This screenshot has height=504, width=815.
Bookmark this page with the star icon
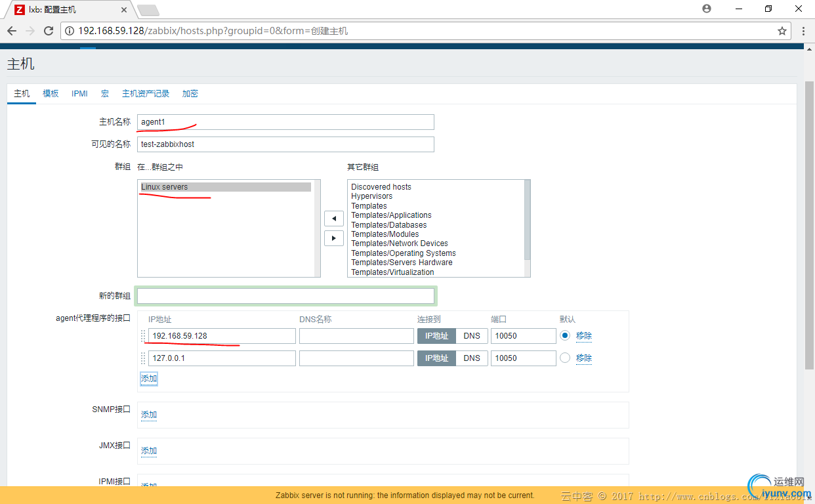tap(782, 31)
